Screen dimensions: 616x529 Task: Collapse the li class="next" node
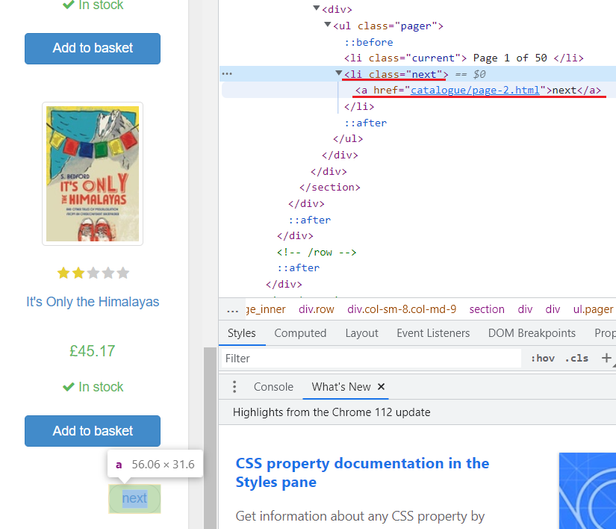(x=339, y=74)
